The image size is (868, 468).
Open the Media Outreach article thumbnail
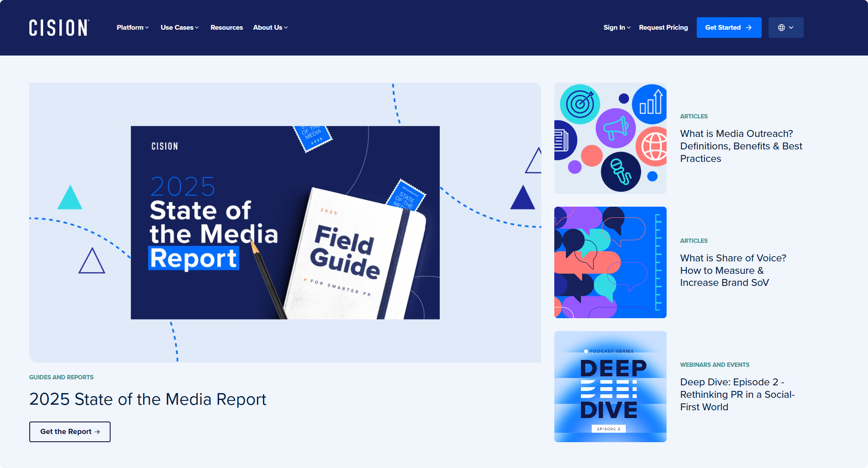(610, 138)
